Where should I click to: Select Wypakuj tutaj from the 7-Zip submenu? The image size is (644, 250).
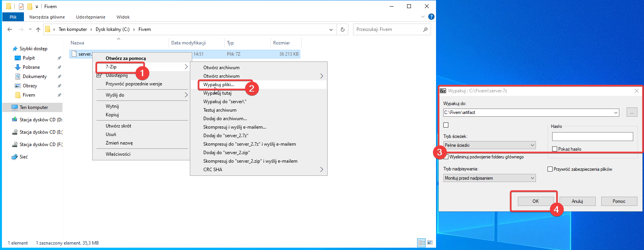pyautogui.click(x=217, y=93)
